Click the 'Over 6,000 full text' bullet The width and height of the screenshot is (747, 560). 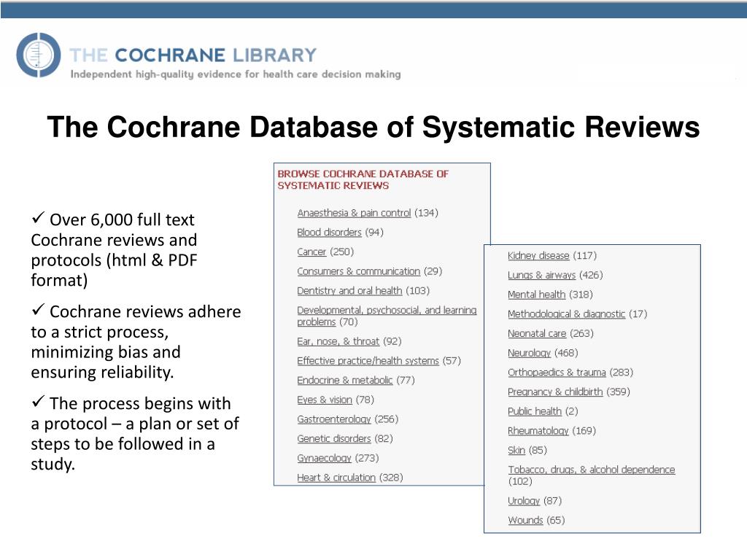point(115,249)
